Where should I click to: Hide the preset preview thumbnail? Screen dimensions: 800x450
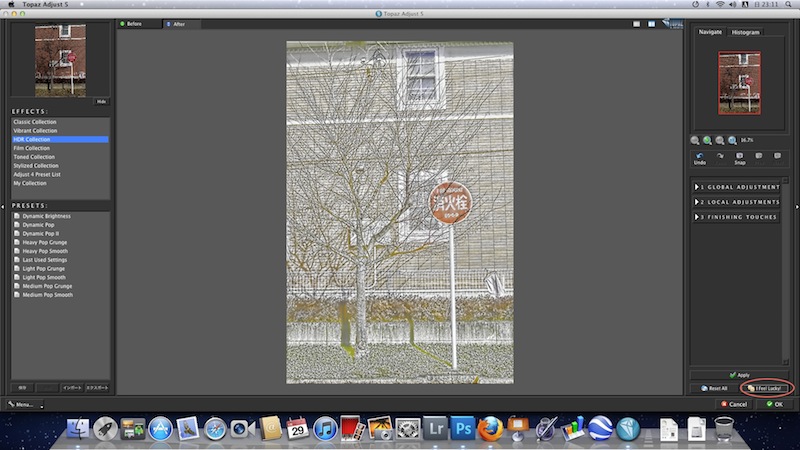[101, 101]
